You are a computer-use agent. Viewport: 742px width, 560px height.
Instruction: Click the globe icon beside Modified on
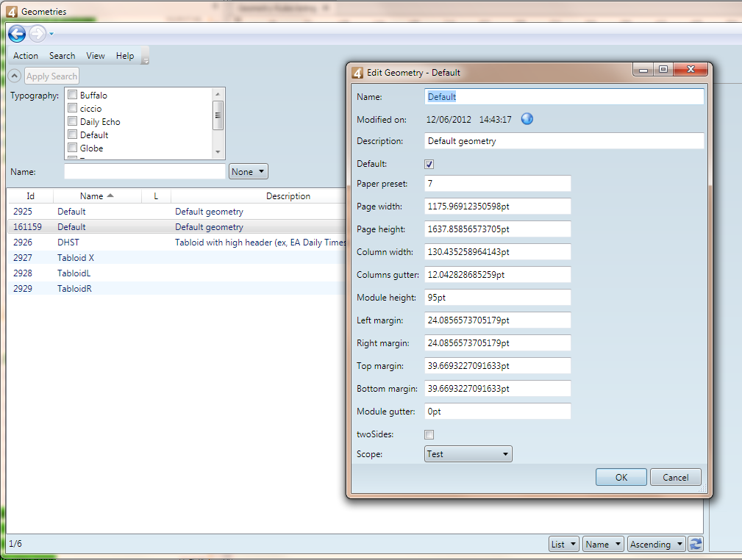click(x=527, y=119)
